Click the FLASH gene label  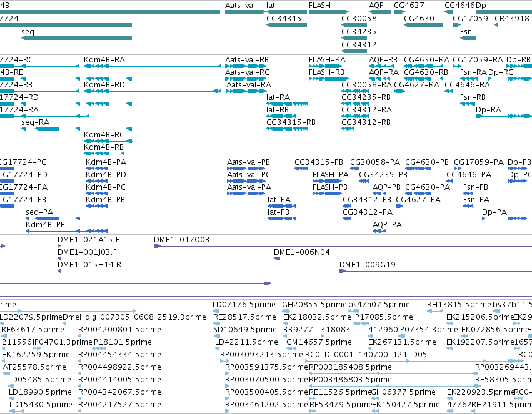[x=319, y=6]
